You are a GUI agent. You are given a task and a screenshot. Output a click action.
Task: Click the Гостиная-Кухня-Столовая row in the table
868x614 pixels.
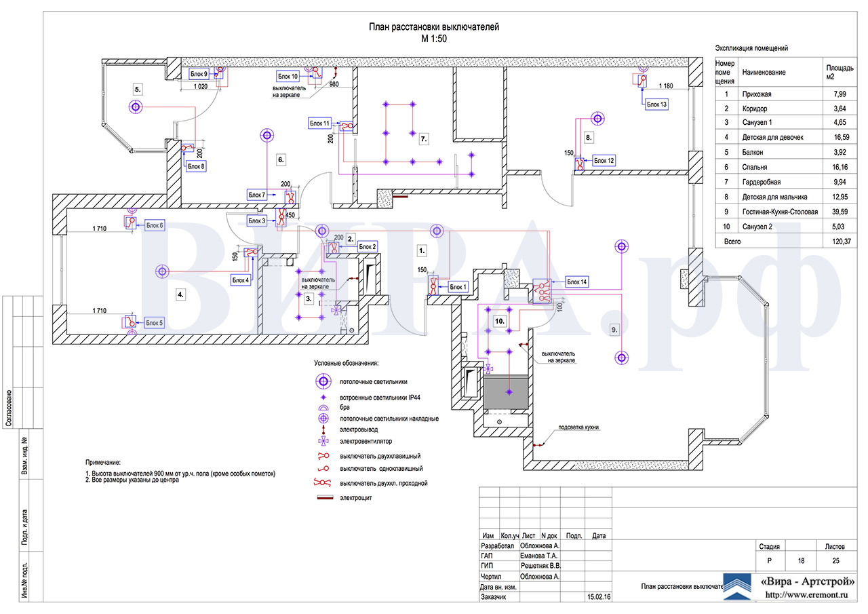point(785,212)
